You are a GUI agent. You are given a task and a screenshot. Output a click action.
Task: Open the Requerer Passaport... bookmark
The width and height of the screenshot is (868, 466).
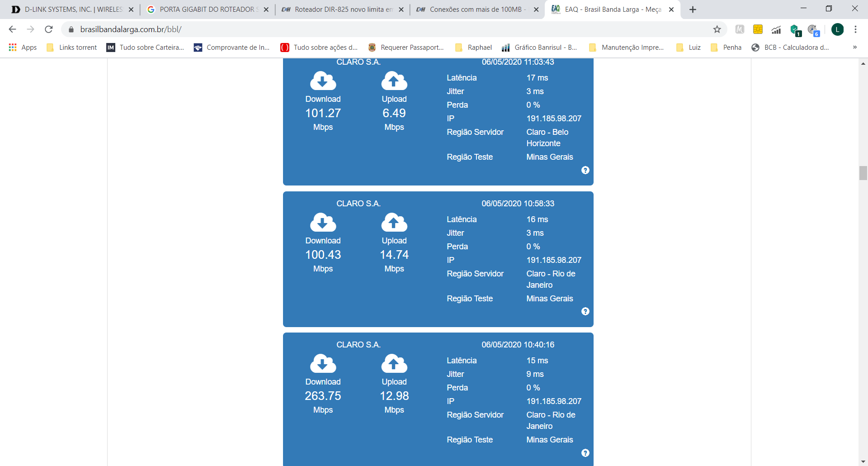click(x=406, y=48)
